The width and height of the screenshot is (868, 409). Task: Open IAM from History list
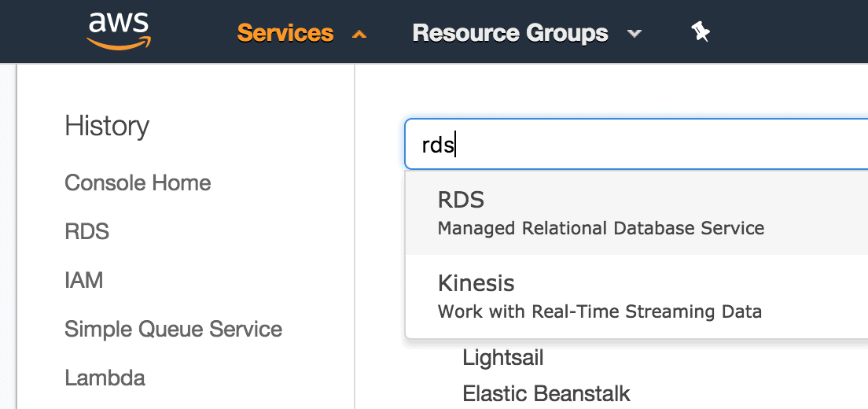[x=84, y=280]
